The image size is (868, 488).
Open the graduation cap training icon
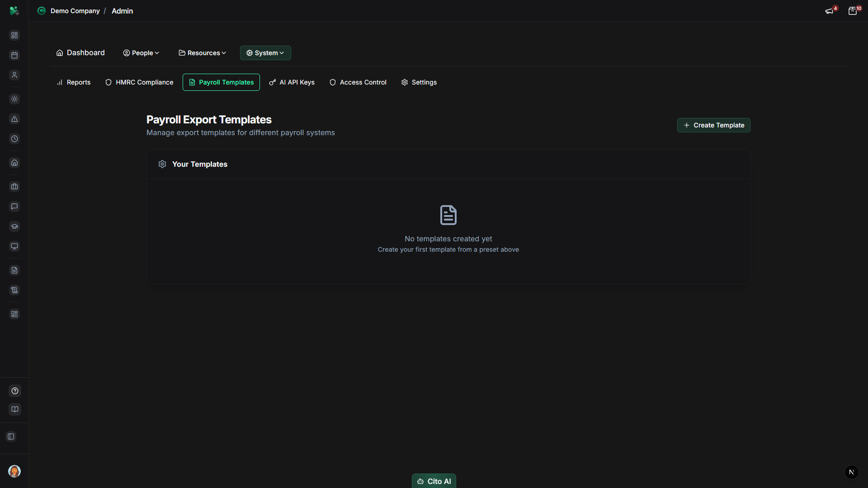tap(14, 226)
